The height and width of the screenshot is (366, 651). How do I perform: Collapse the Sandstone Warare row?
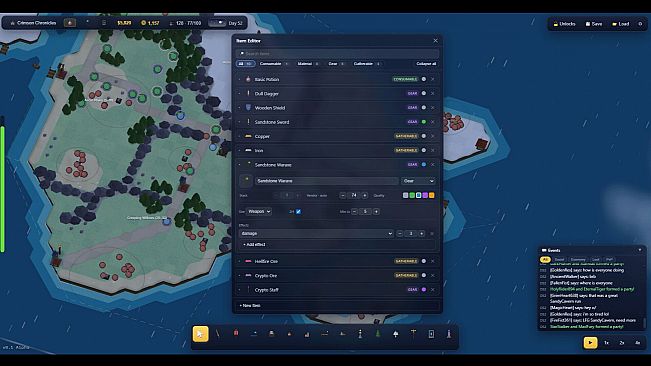(x=239, y=165)
